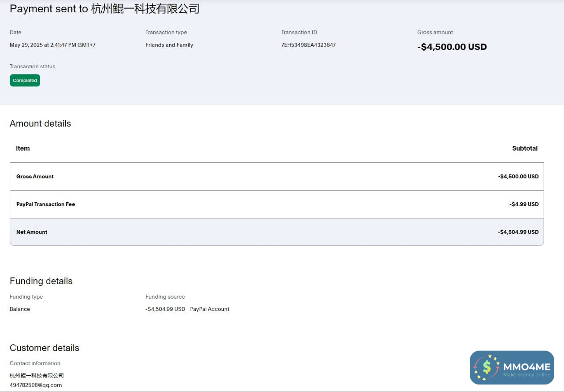Viewport: 564px width, 392px height.
Task: Click the date "May 29, 2025 at 2:41:47 PM GMT+7"
Action: 52,45
